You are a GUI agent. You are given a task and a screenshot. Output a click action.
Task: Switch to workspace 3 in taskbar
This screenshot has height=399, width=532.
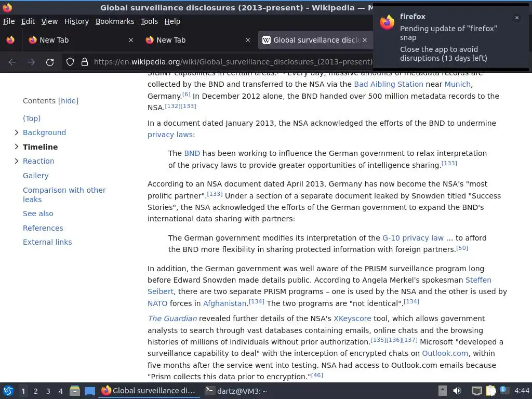[48, 391]
